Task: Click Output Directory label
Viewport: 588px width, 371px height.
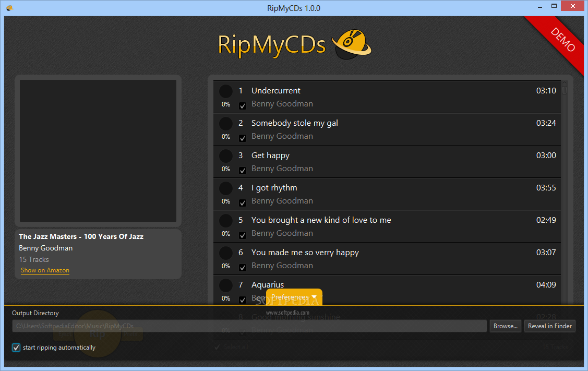Action: pyautogui.click(x=35, y=313)
